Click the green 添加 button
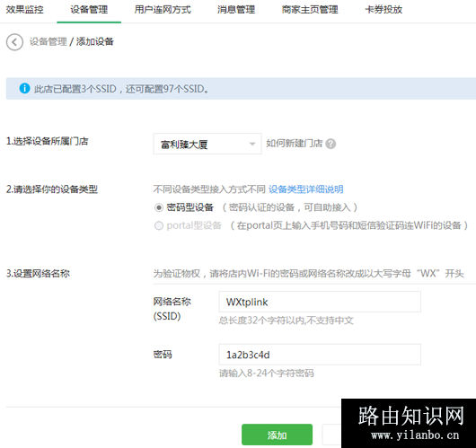The image size is (476, 448). (x=277, y=435)
